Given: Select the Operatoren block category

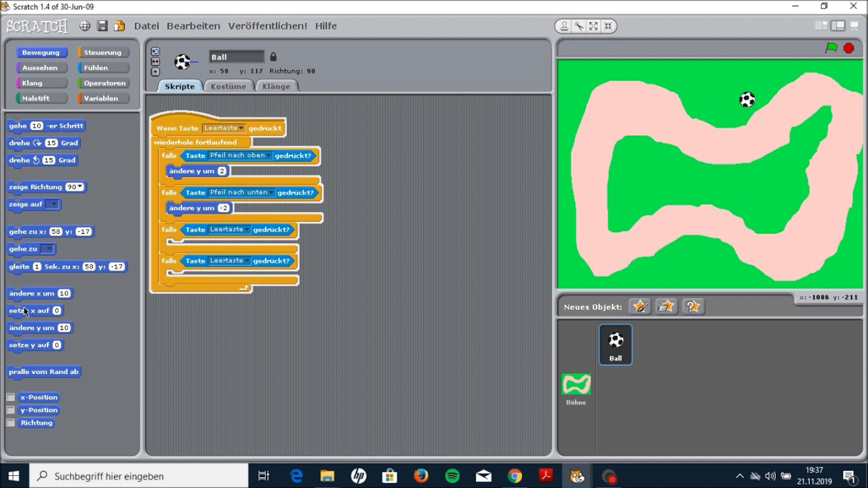Looking at the screenshot, I should pyautogui.click(x=103, y=83).
